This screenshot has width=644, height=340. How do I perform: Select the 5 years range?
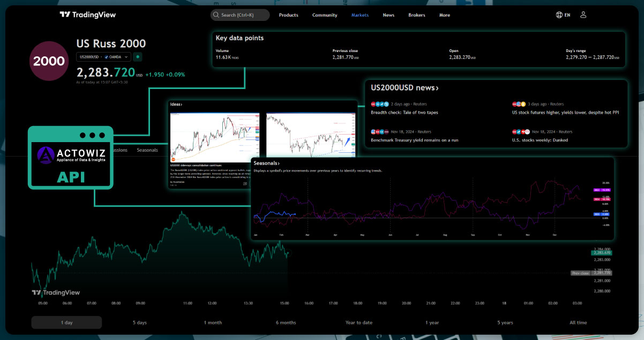click(x=505, y=322)
